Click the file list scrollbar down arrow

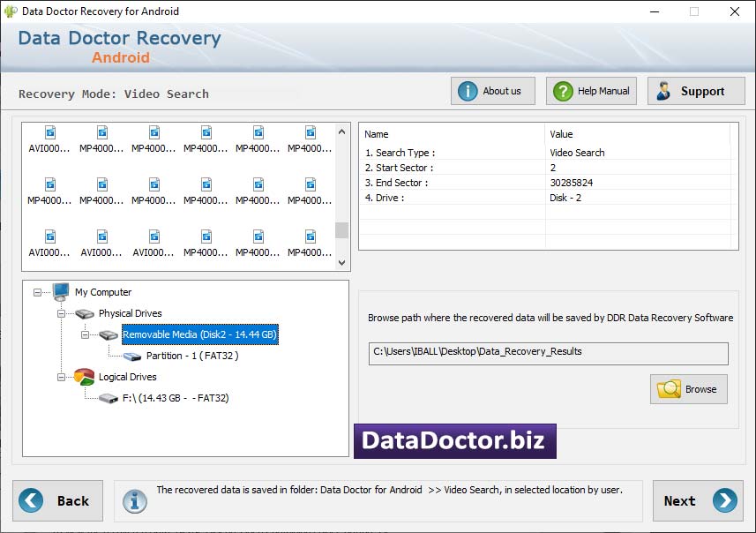pyautogui.click(x=341, y=260)
